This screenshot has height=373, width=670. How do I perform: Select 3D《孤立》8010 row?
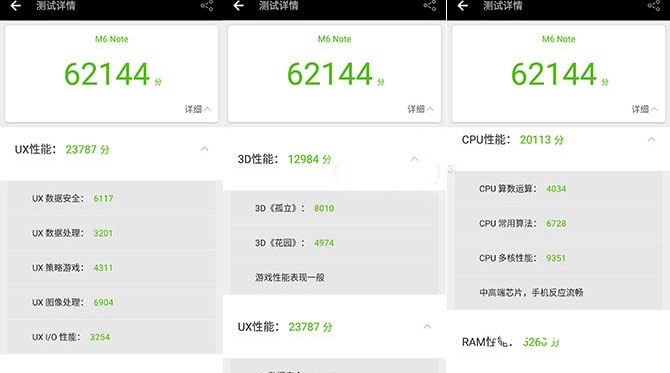pos(335,208)
